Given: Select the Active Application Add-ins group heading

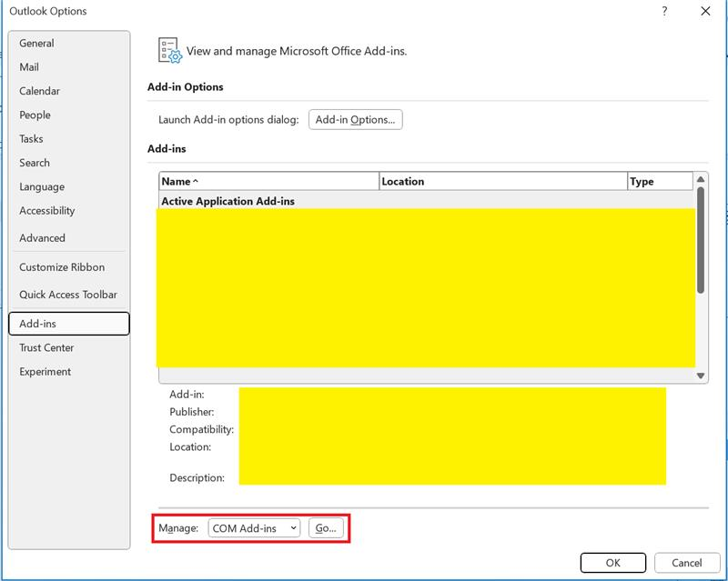Looking at the screenshot, I should click(228, 202).
